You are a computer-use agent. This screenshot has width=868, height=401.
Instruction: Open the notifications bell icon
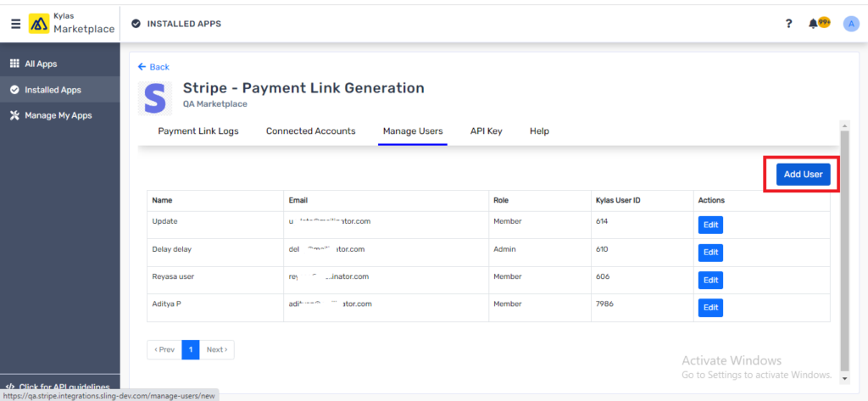point(813,23)
